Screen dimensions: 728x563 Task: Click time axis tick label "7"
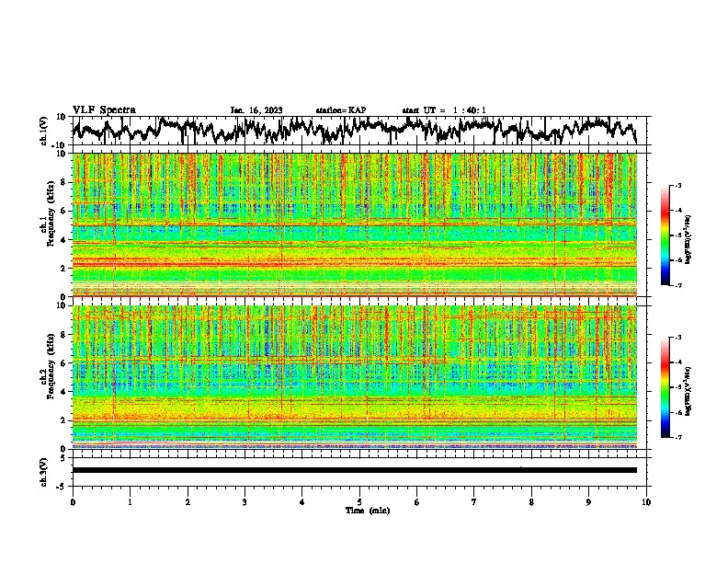[x=474, y=502]
